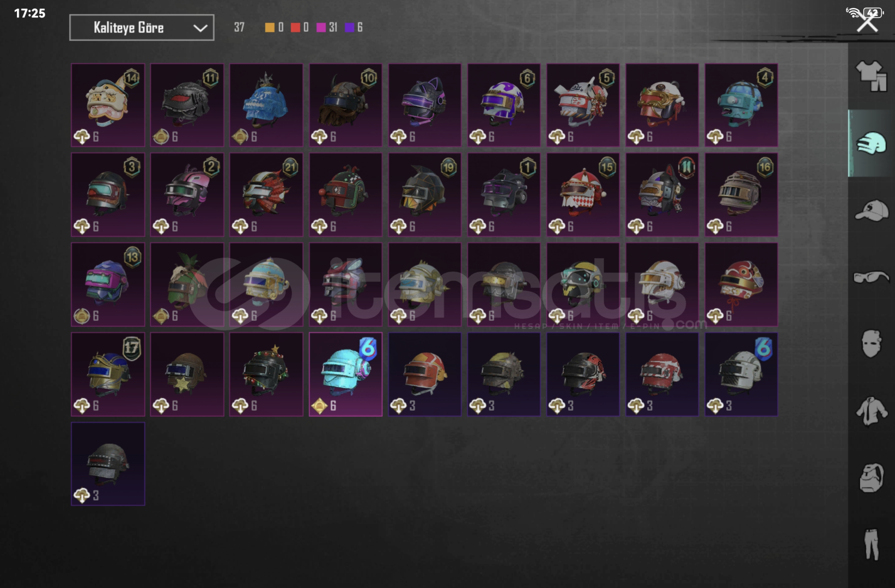This screenshot has width=895, height=588.
Task: Open the cap headwear category
Action: tap(871, 211)
